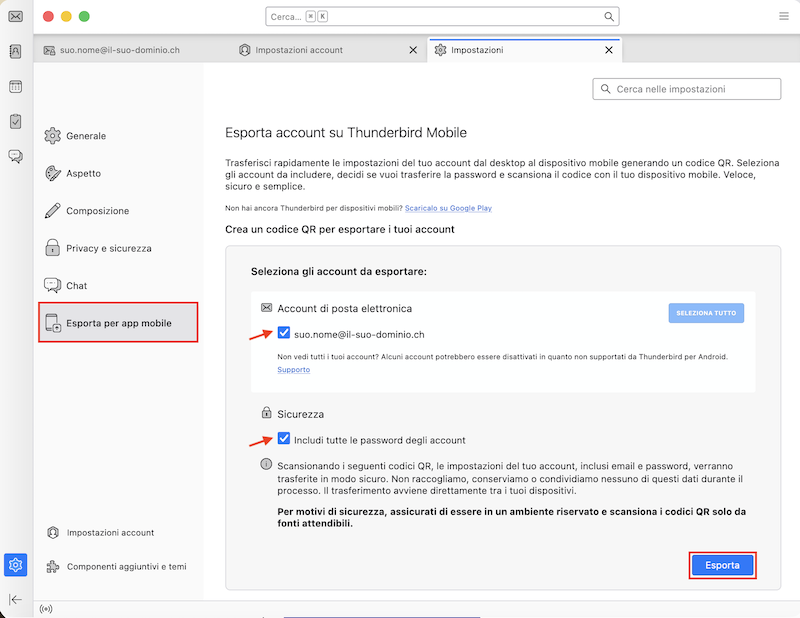
Task: Open the Calendar space icon
Action: pos(15,87)
